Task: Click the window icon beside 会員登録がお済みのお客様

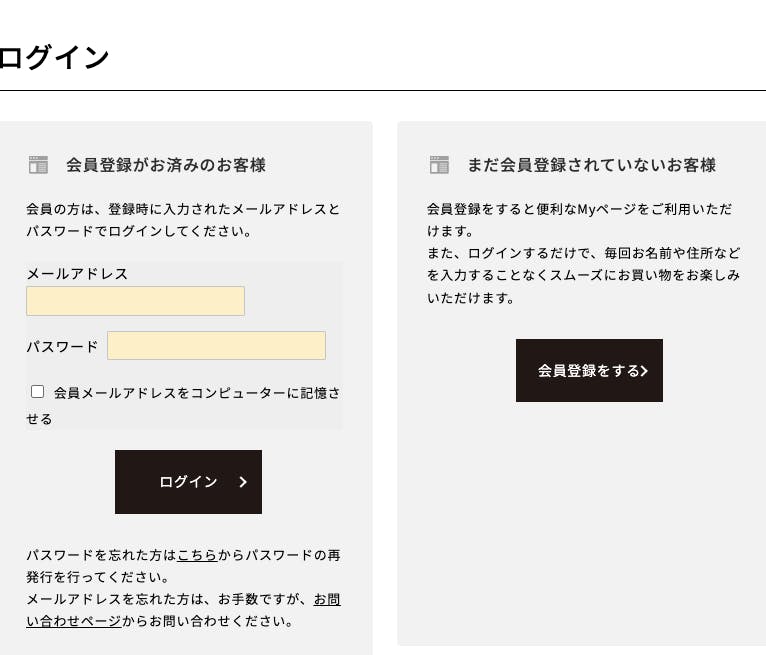Action: pos(38,165)
